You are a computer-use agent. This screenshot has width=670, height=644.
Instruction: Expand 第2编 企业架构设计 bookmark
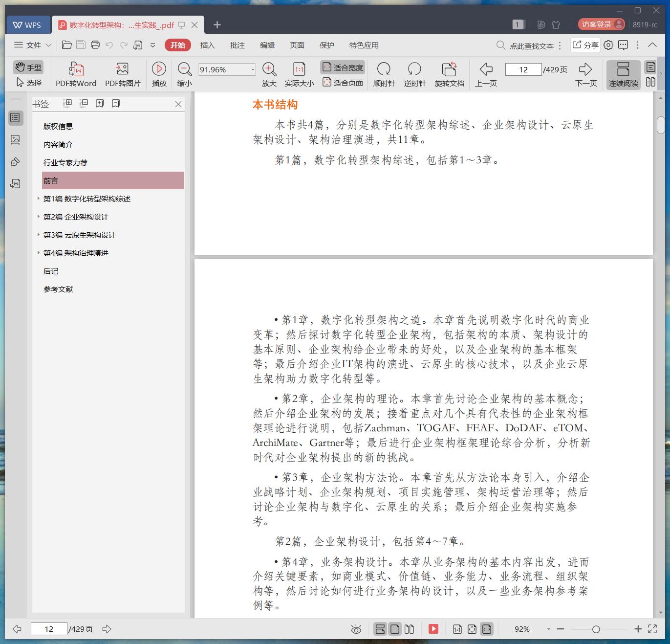click(39, 217)
